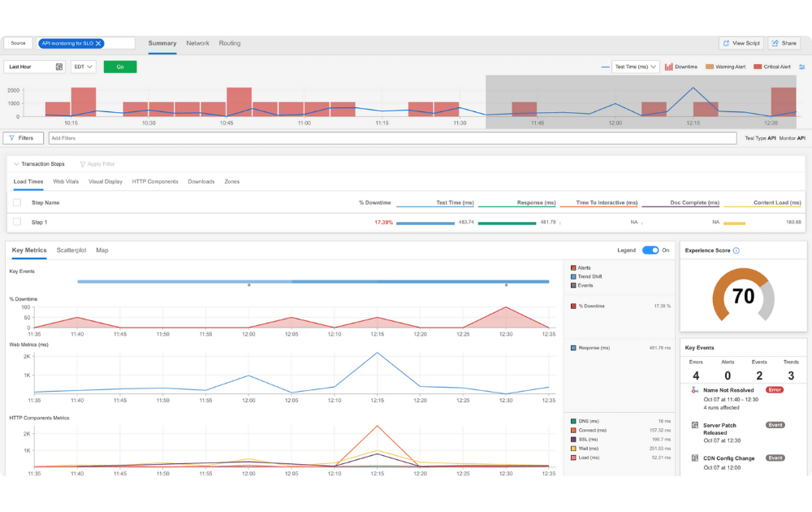Screen dimensions: 812x512
Task: Open the Scatterplot tab
Action: 71,250
